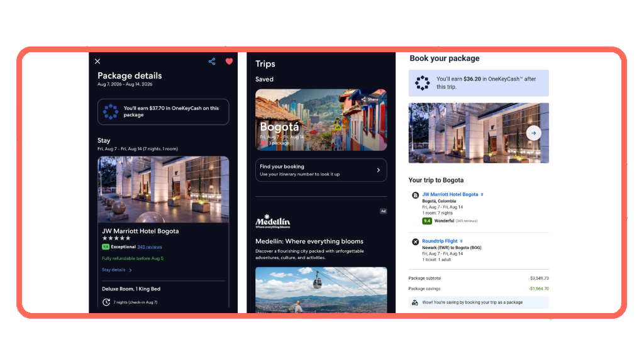The width and height of the screenshot is (644, 337).
Task: Click Share on the Bogotá card
Action: tap(370, 99)
